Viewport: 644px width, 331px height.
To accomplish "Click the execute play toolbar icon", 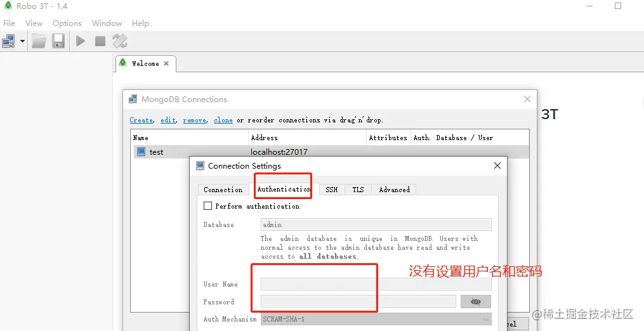I will (x=81, y=41).
